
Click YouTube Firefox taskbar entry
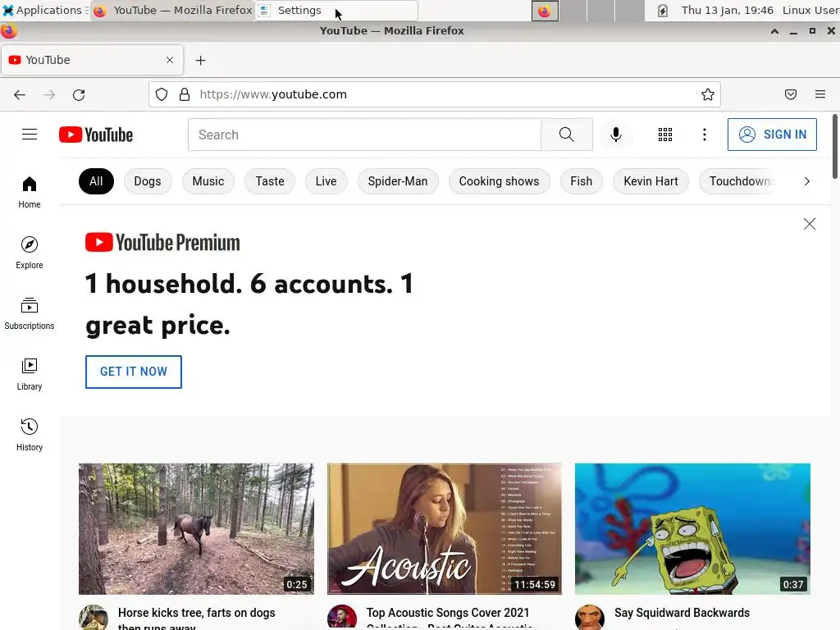(172, 10)
